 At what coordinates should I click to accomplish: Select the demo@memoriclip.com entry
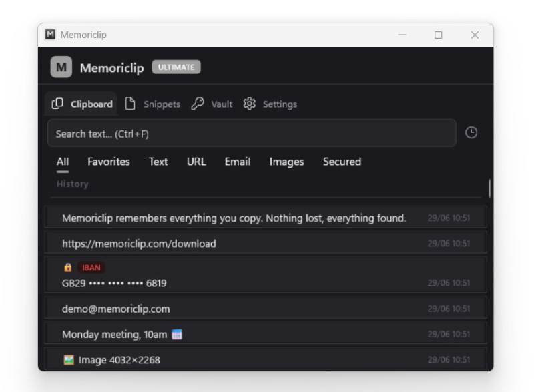tap(266, 309)
